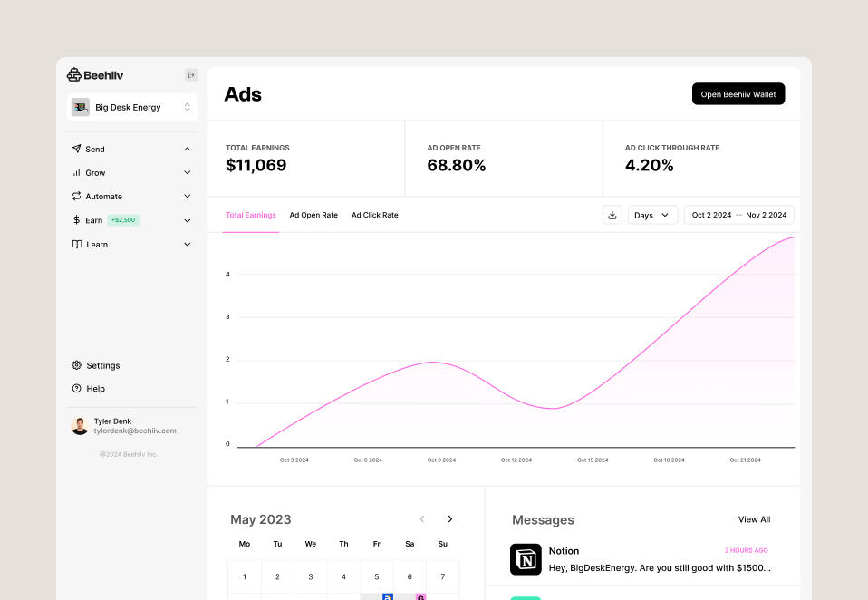
Task: Click the Automate loop arrows icon
Action: pyautogui.click(x=76, y=196)
